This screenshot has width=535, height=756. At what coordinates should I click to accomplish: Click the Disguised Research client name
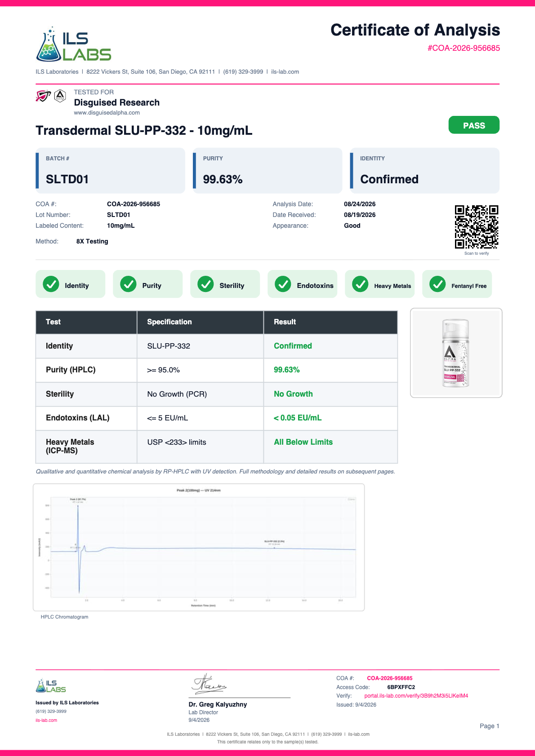click(x=117, y=102)
